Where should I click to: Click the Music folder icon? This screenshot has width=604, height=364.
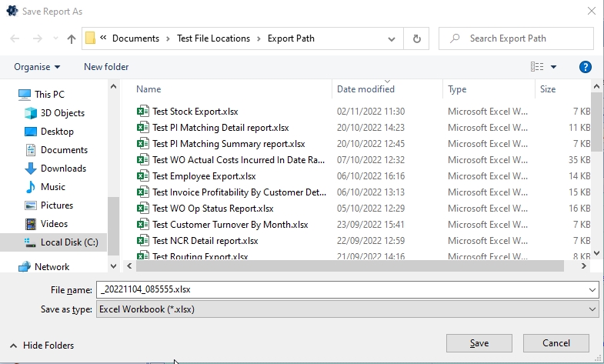tap(31, 187)
